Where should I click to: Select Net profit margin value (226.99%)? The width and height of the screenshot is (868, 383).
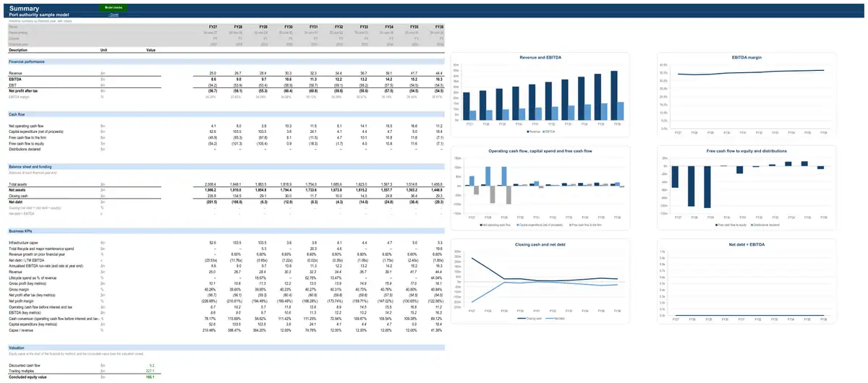click(208, 301)
